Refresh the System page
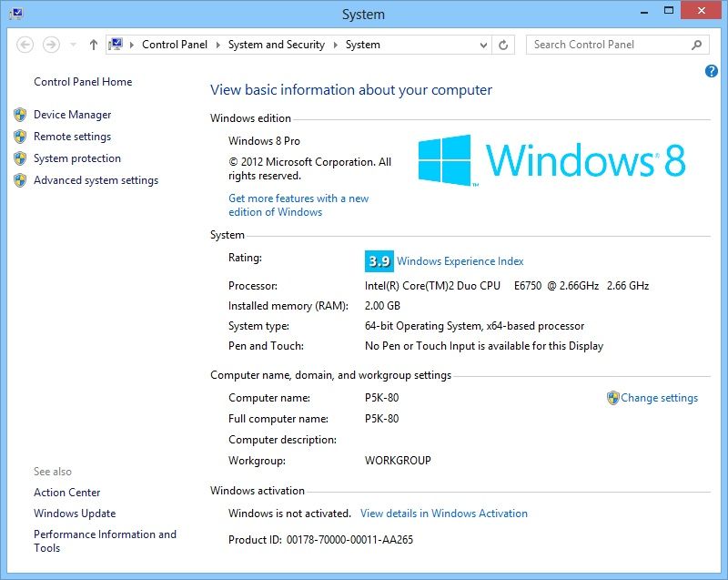728x580 pixels. point(503,45)
